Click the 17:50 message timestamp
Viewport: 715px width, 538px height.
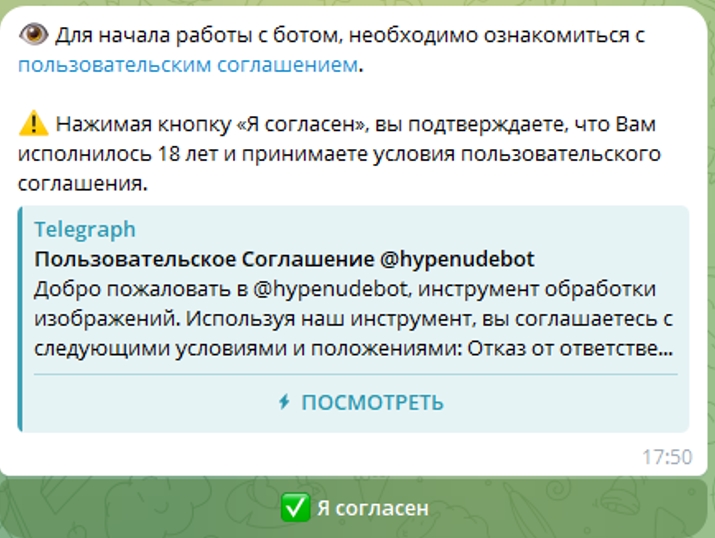(x=667, y=457)
